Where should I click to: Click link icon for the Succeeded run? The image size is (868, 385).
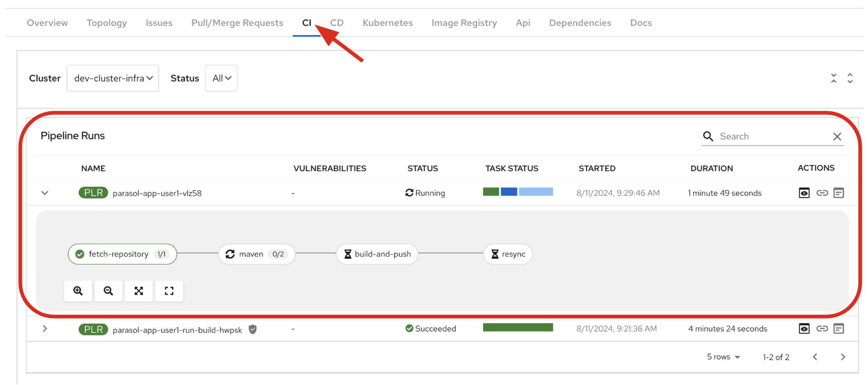click(x=822, y=329)
